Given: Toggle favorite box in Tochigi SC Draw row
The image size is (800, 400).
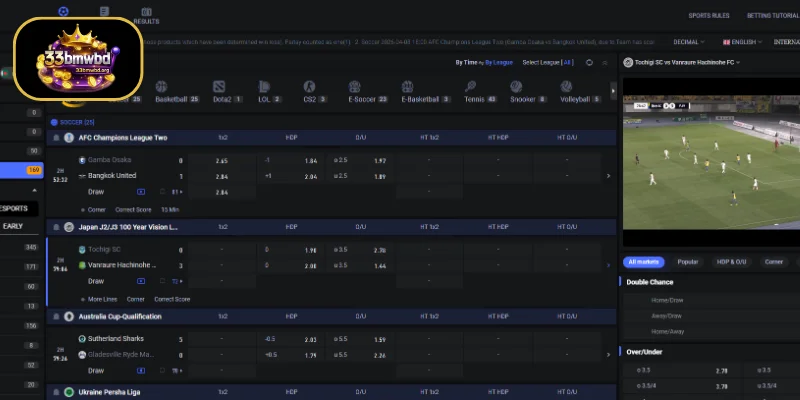Looking at the screenshot, I should (x=162, y=281).
